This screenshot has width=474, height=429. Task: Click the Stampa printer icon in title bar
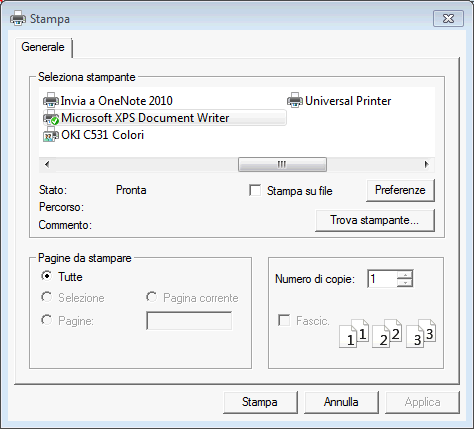(18, 18)
